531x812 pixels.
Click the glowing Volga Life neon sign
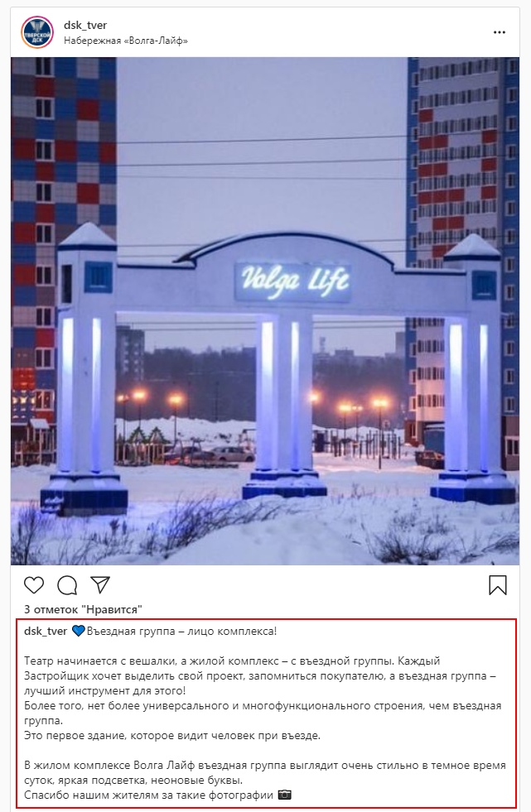[x=293, y=282]
